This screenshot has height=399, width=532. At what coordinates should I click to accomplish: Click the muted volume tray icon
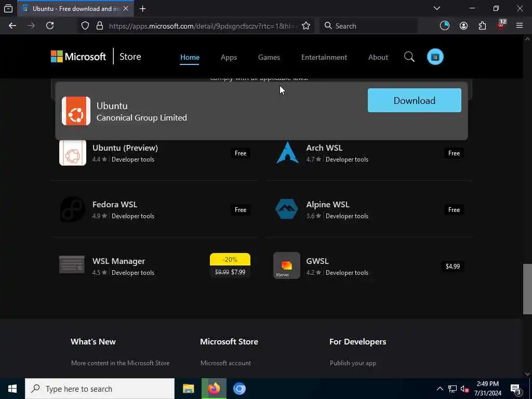(465, 389)
